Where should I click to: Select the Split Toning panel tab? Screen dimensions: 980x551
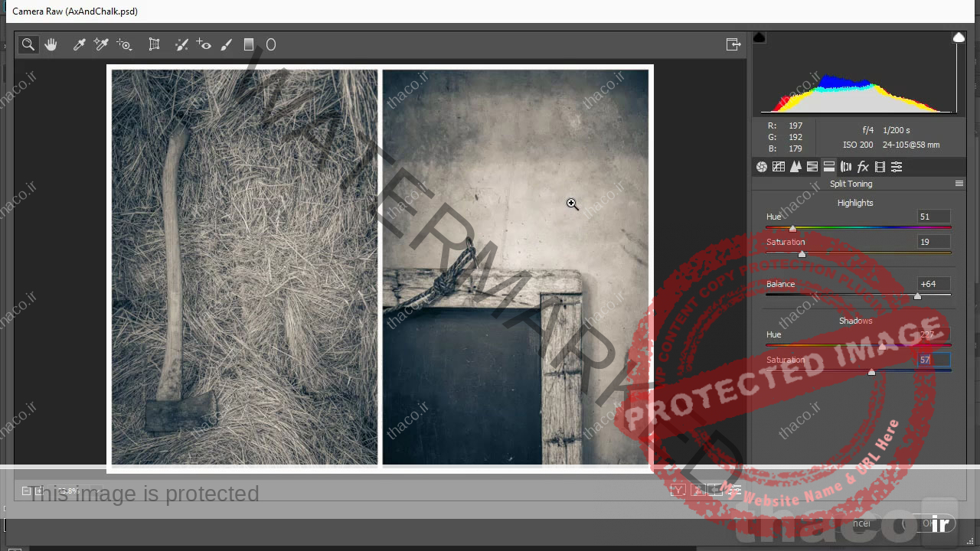pyautogui.click(x=829, y=167)
